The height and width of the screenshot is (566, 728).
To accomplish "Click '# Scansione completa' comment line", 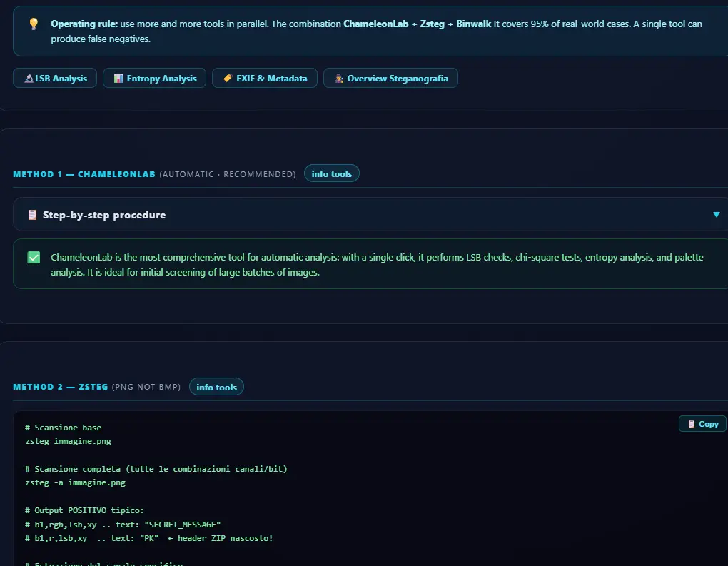I will coord(156,468).
